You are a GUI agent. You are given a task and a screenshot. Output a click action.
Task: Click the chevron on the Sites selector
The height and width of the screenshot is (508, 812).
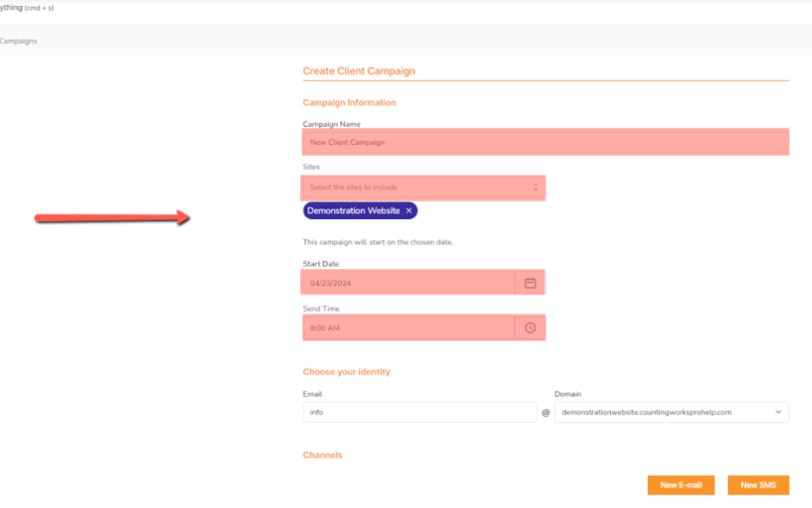tap(535, 188)
